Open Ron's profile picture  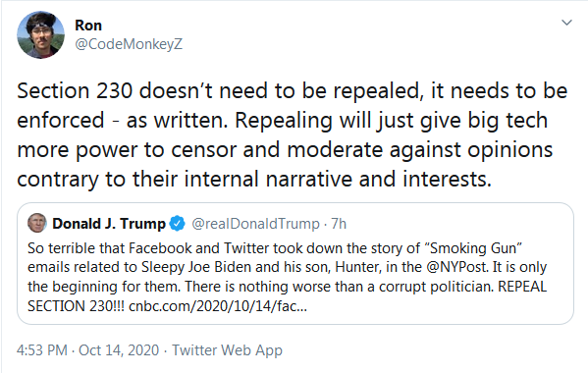(40, 35)
